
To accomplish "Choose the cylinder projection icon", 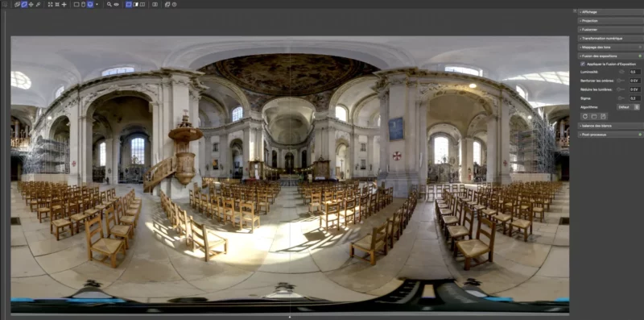I will pyautogui.click(x=84, y=5).
